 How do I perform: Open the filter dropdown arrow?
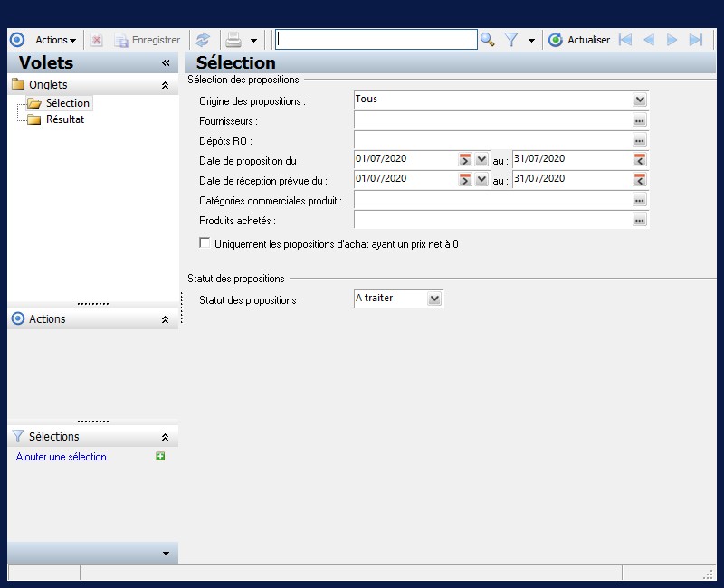click(x=531, y=41)
